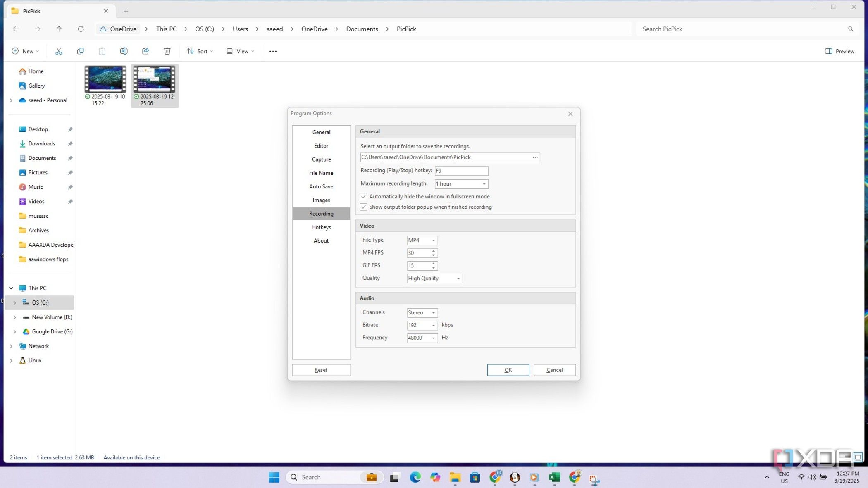Open the Frequency dropdown

422,338
